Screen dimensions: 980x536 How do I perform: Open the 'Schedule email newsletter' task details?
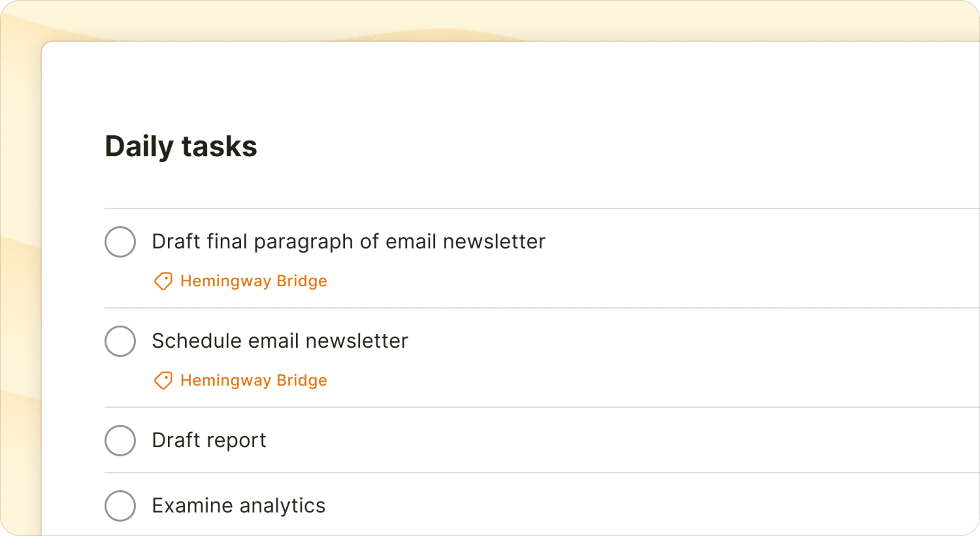[280, 341]
